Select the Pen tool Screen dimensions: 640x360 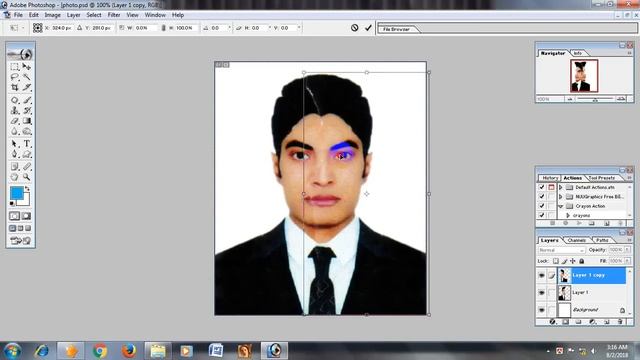(x=15, y=154)
